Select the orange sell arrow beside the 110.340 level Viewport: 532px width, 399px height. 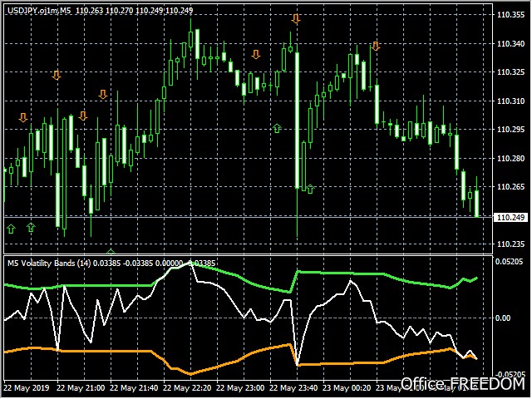coord(375,46)
